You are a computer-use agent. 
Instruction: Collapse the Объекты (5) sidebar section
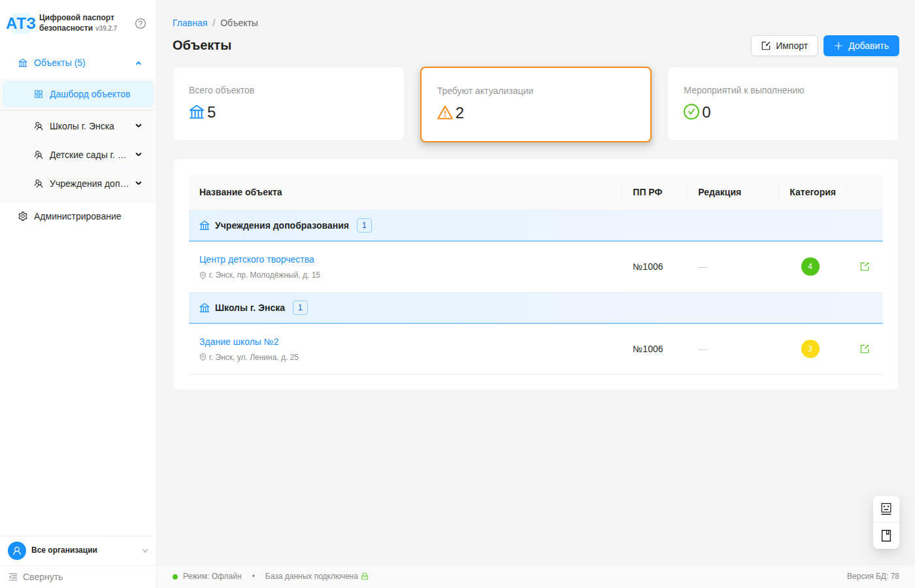coord(138,63)
